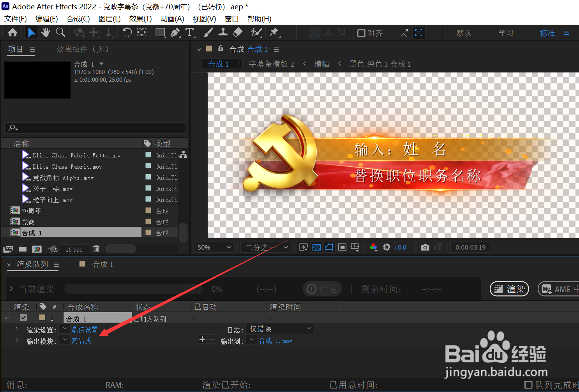Click label color swatch of 党徽 item
This screenshot has width=579, height=392.
[148, 221]
